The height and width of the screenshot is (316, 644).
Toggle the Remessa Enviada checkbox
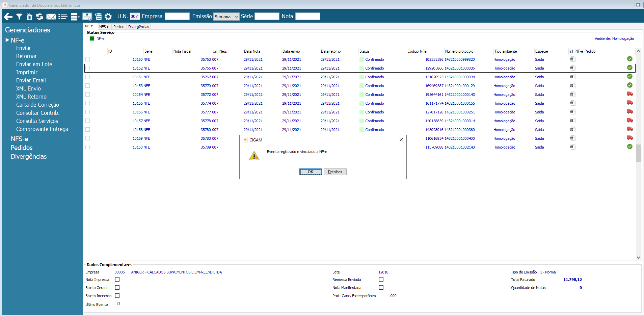(x=381, y=280)
